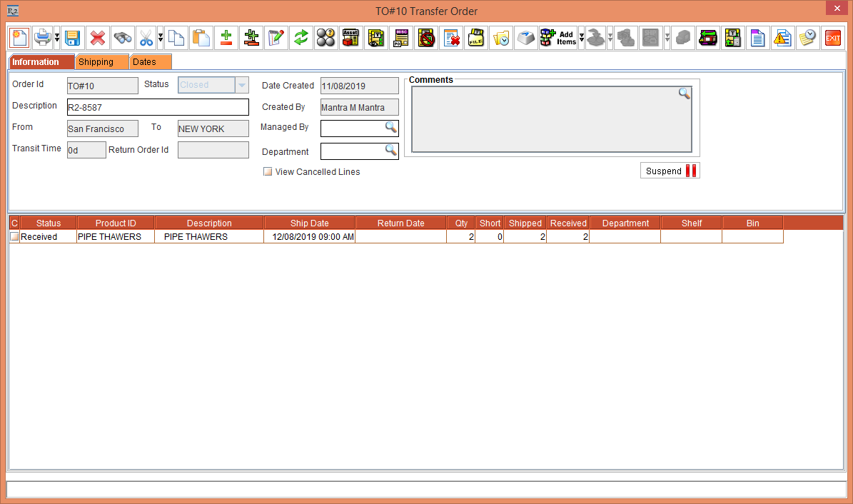This screenshot has height=504, width=853.
Task: Save the current transfer order
Action: tap(73, 37)
